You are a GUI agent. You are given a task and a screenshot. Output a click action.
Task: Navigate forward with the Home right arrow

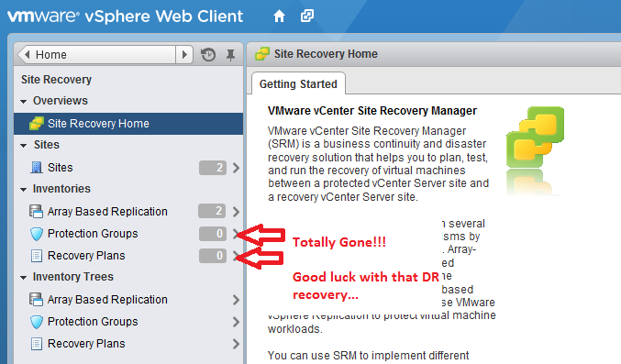pyautogui.click(x=184, y=54)
